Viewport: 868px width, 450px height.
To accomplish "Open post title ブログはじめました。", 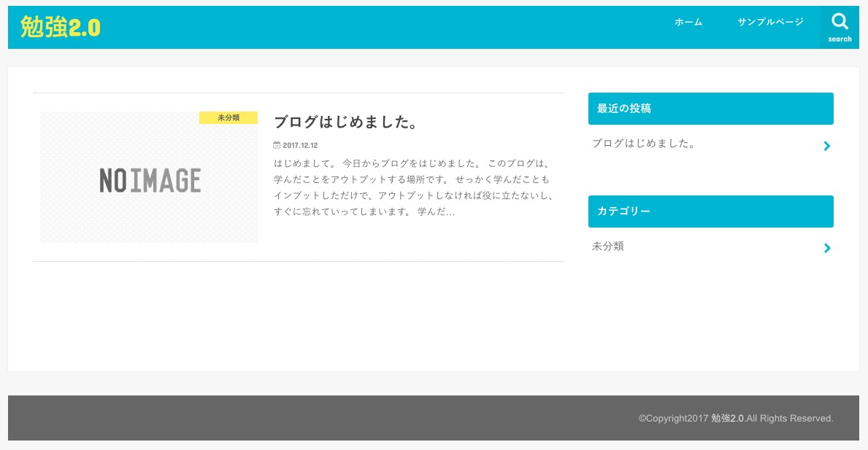I will click(x=346, y=122).
